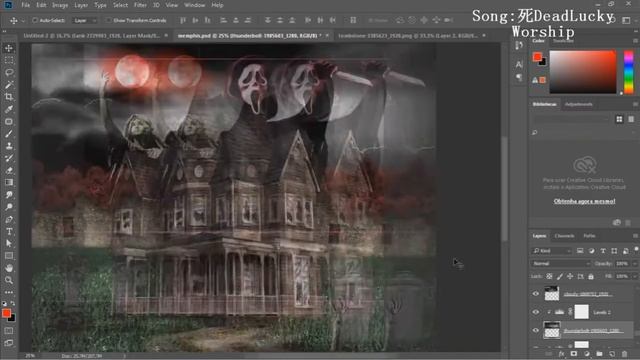640x360 pixels.
Task: Change the screen mode
Action: click(x=9, y=343)
